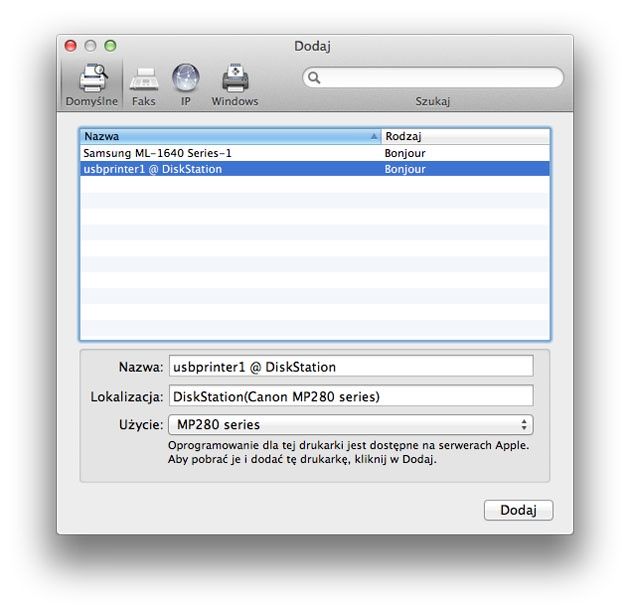
Task: Click Bonjour type in Samsung row
Action: (405, 153)
